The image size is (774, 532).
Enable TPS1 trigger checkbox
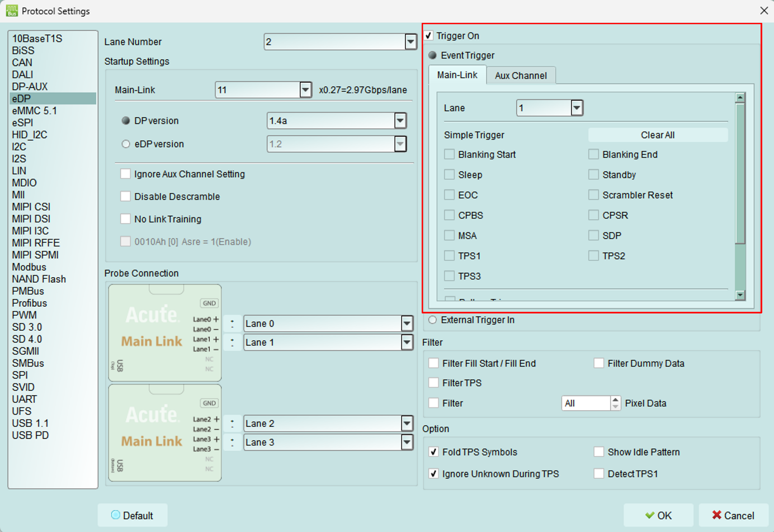[x=449, y=255]
